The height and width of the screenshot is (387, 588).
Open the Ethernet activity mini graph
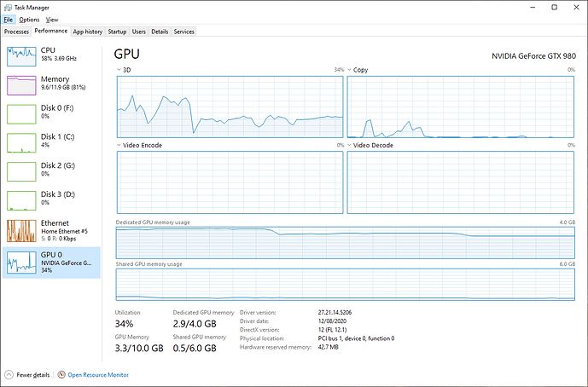(21, 230)
